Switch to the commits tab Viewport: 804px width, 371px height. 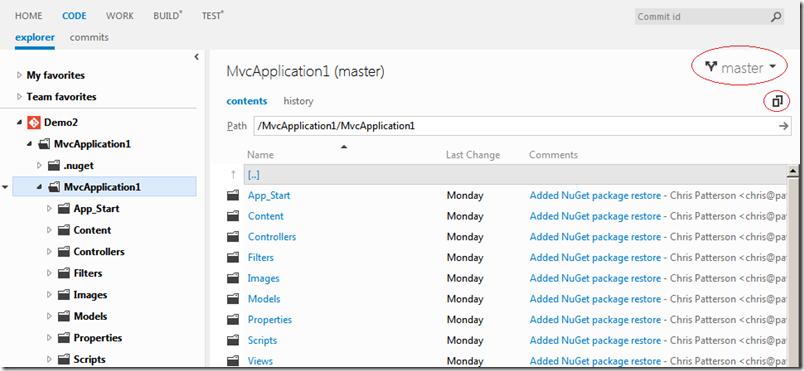89,37
